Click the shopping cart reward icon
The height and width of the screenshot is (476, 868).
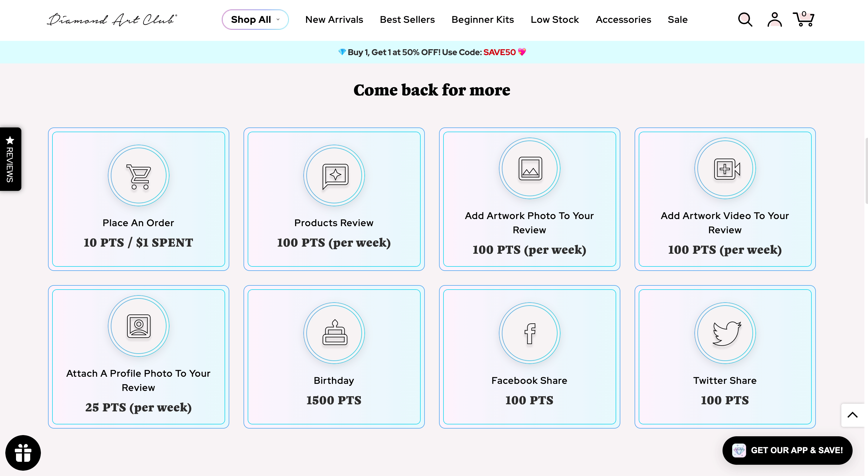tap(138, 175)
